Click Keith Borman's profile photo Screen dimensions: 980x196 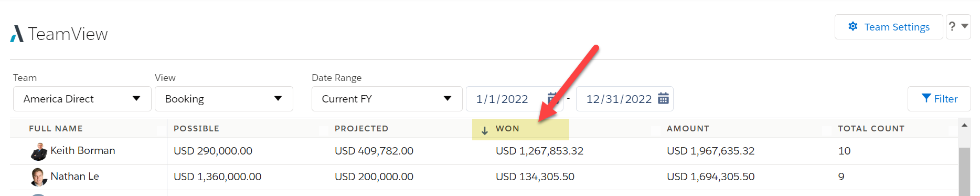39,151
